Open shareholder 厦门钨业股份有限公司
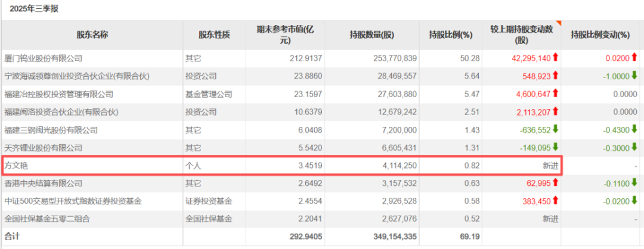 point(43,58)
